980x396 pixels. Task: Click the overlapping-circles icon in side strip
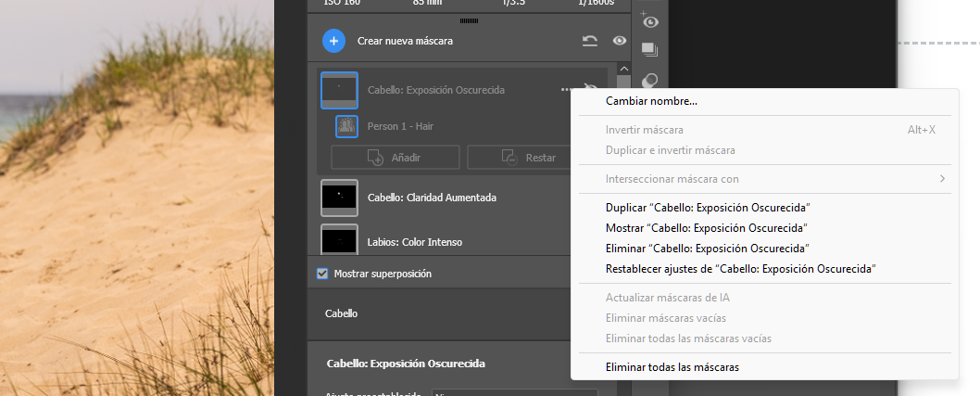[650, 81]
